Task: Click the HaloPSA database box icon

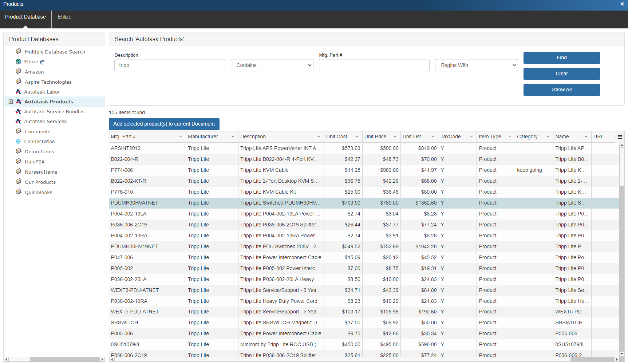Action: pos(19,161)
